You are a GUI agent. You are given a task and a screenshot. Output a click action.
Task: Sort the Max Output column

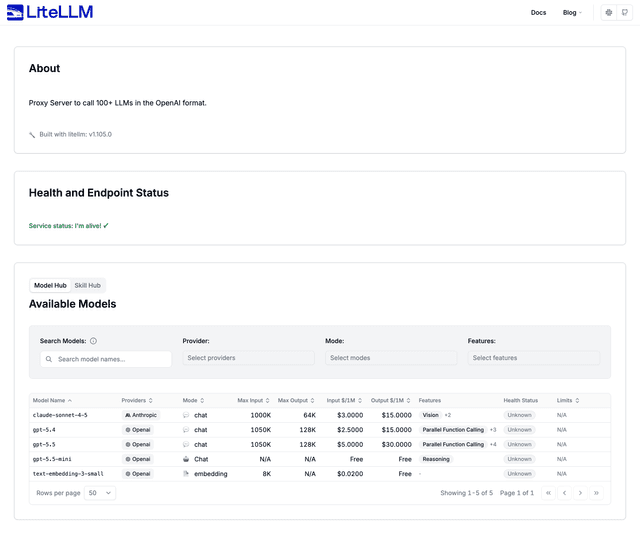[x=312, y=401]
